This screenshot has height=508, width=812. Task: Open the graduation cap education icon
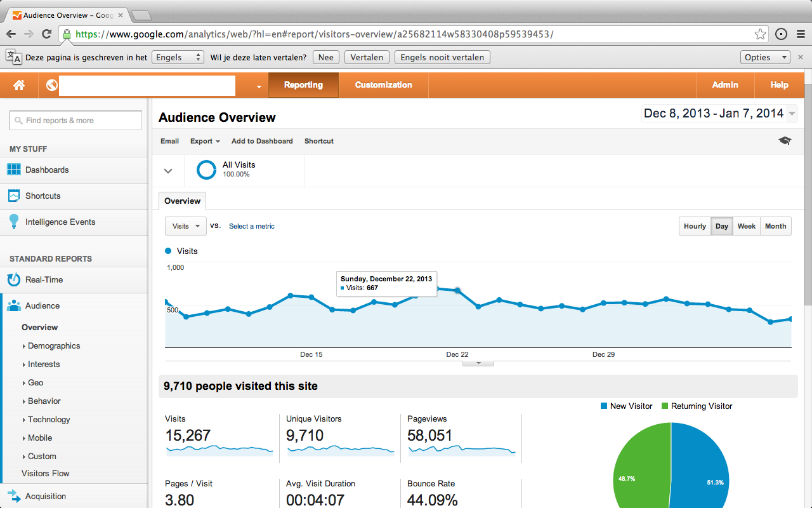click(x=785, y=141)
